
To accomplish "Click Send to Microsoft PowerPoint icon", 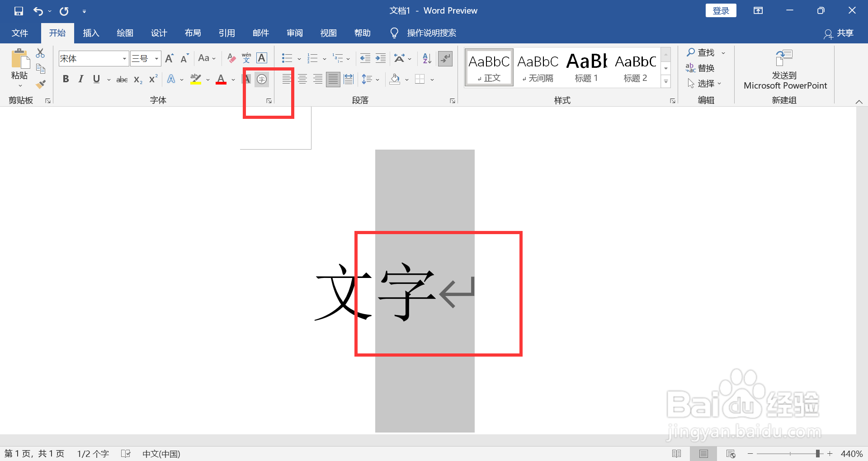I will (x=784, y=58).
